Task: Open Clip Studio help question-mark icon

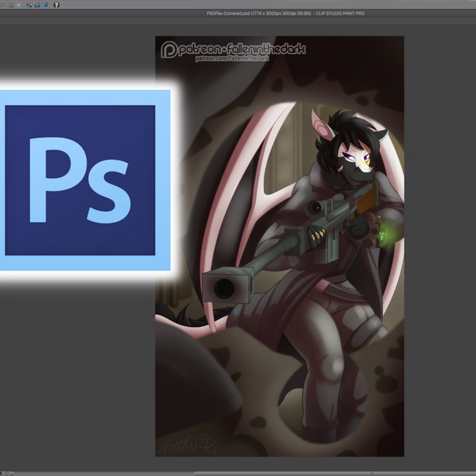Action: pos(57,5)
